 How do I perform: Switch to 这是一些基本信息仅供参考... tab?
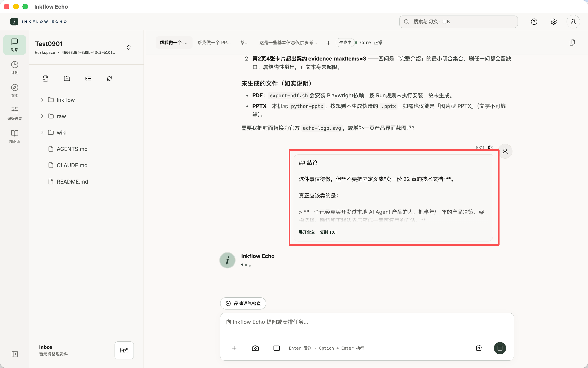[288, 43]
